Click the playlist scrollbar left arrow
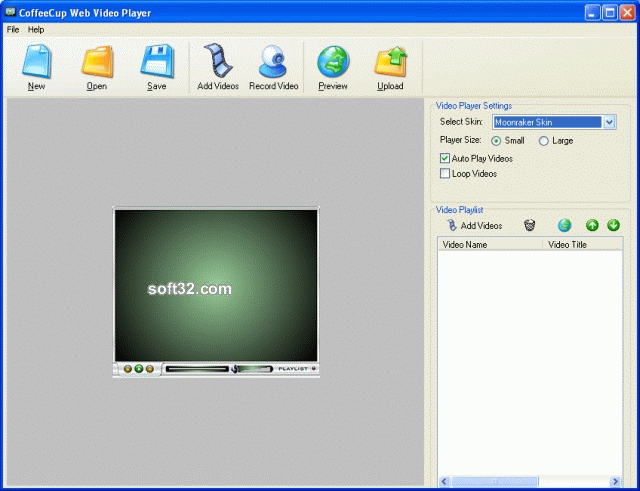 [444, 482]
